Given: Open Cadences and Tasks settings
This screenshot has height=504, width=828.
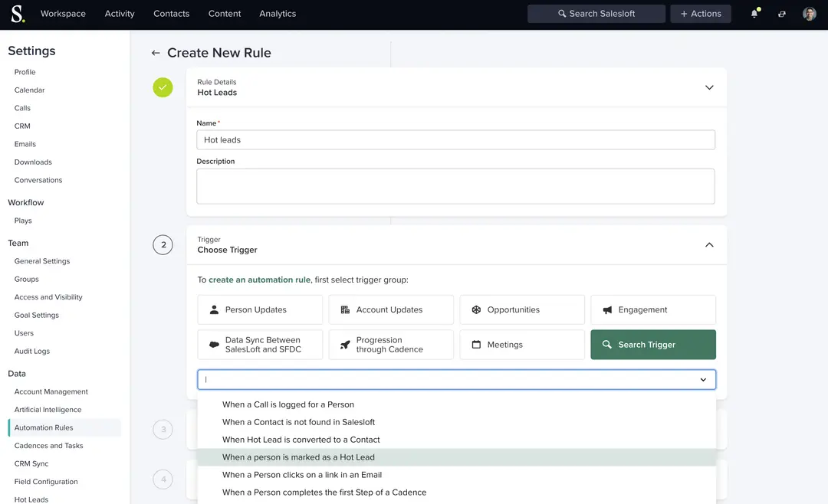Looking at the screenshot, I should point(48,446).
